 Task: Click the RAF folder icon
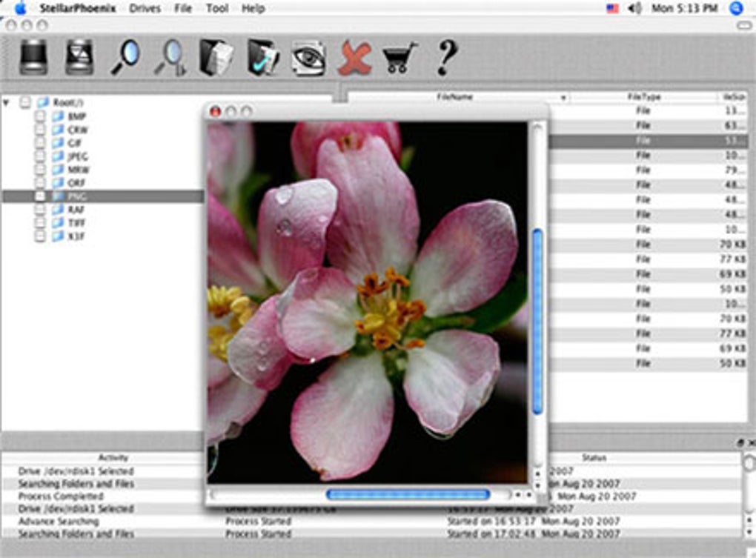pos(58,209)
